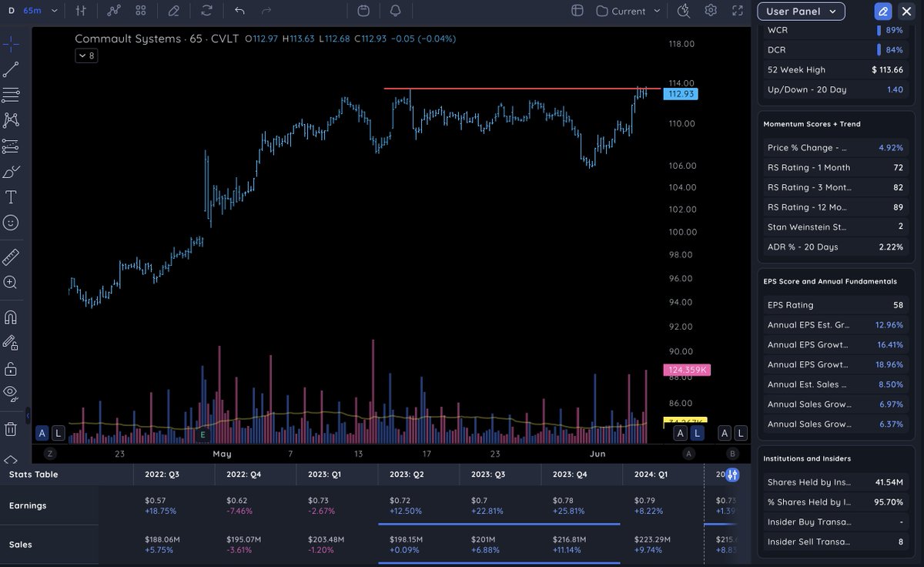The height and width of the screenshot is (567, 924).
Task: Open the chart style bars icon
Action: tap(82, 11)
